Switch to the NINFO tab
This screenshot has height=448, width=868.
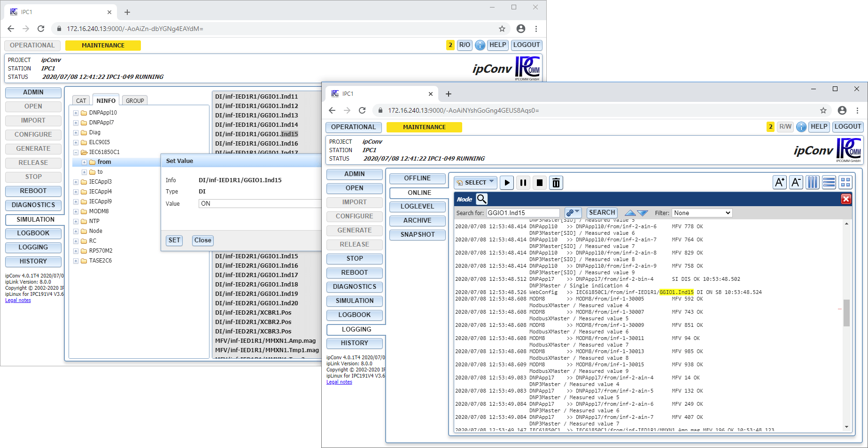click(x=106, y=100)
